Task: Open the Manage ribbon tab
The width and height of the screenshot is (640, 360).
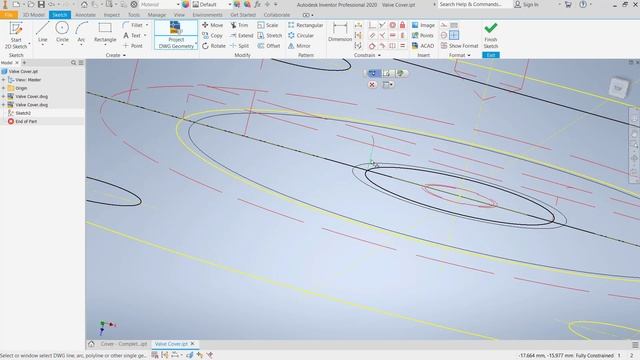Action: 157,15
